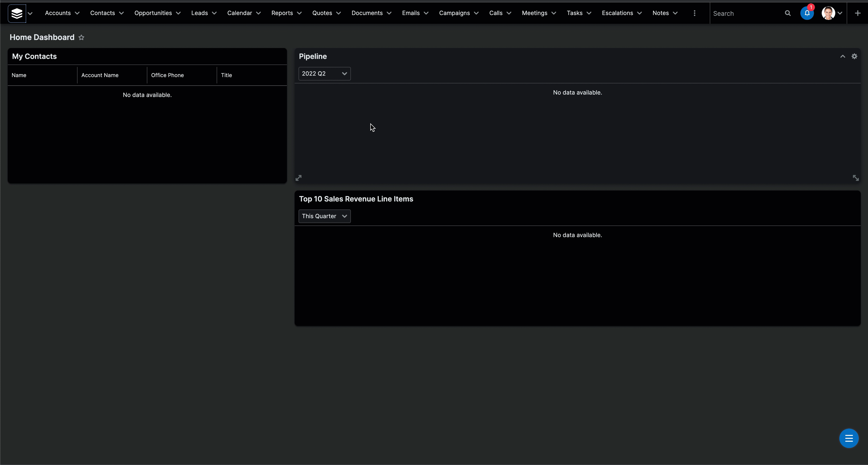This screenshot has width=868, height=465.
Task: Open the This Quarter dropdown
Action: tap(324, 216)
